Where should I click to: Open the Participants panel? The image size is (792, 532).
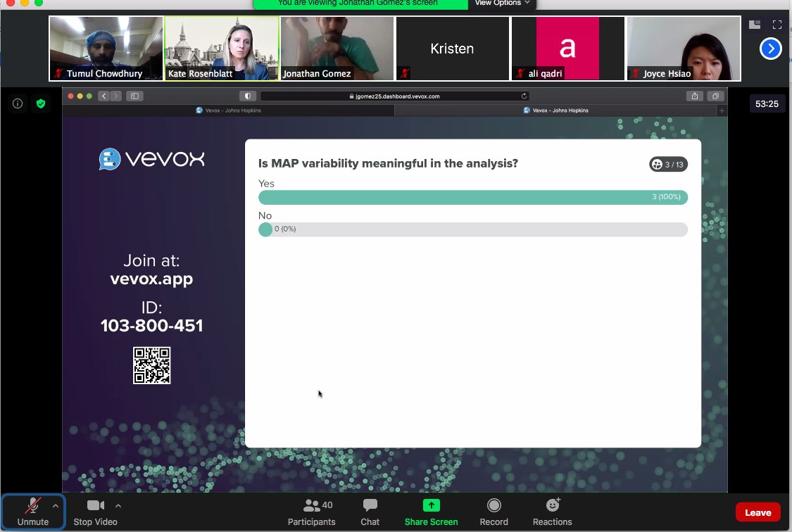click(x=312, y=512)
